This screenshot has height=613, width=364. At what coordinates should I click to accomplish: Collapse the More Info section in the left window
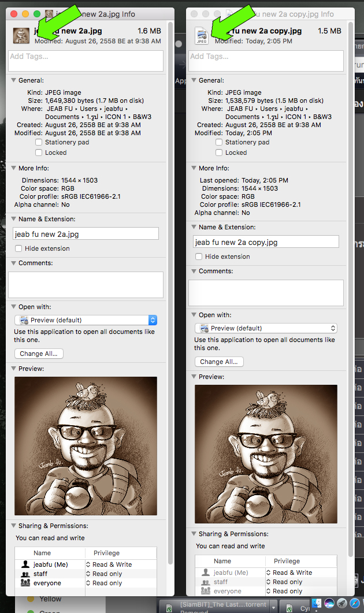coord(13,168)
